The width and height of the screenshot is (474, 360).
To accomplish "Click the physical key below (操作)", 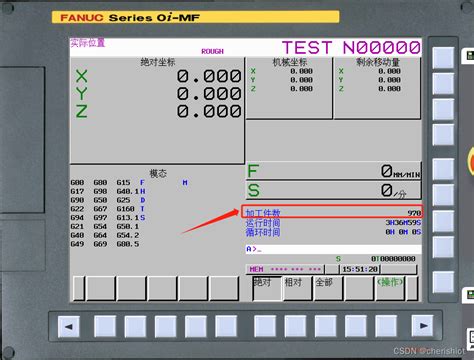I will point(386,326).
